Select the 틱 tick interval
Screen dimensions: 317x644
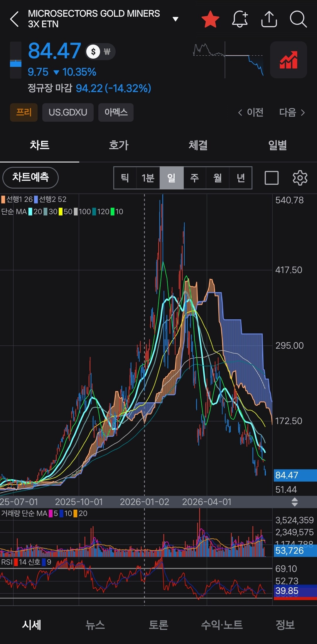click(x=125, y=178)
